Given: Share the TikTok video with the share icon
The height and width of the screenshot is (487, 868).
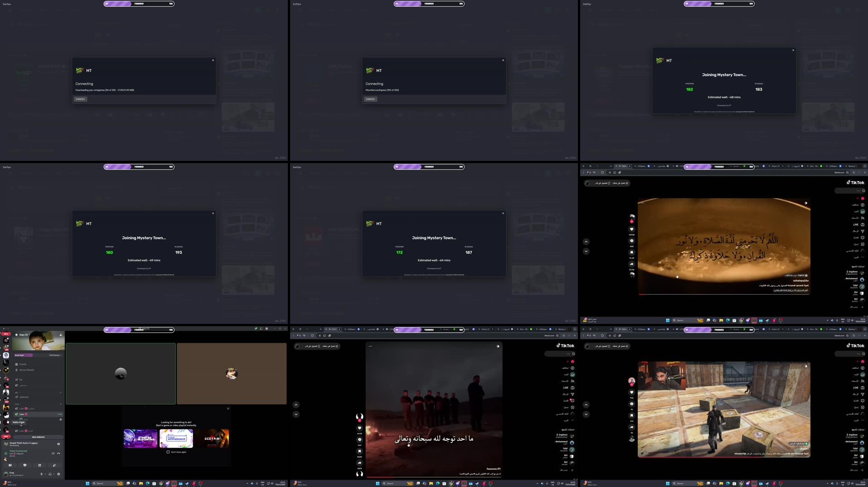Looking at the screenshot, I should 632,264.
